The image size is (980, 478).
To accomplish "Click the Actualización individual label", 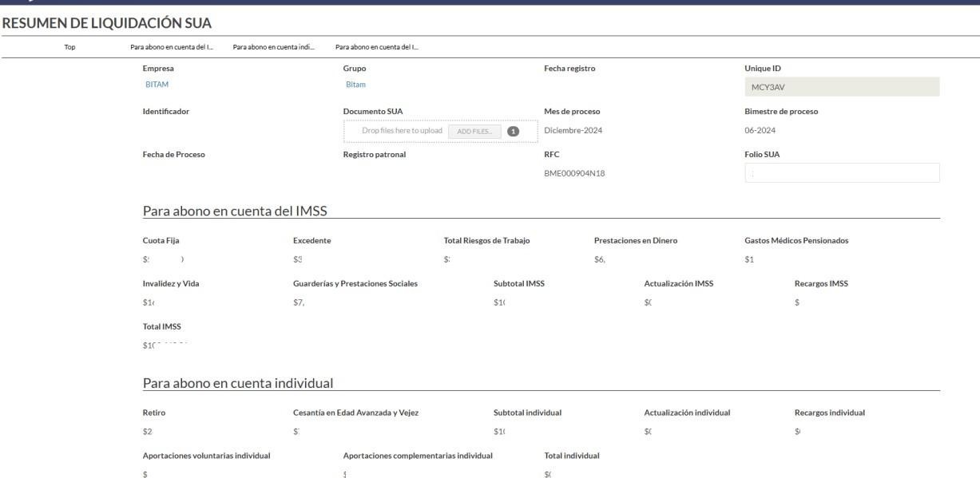I will point(688,413).
